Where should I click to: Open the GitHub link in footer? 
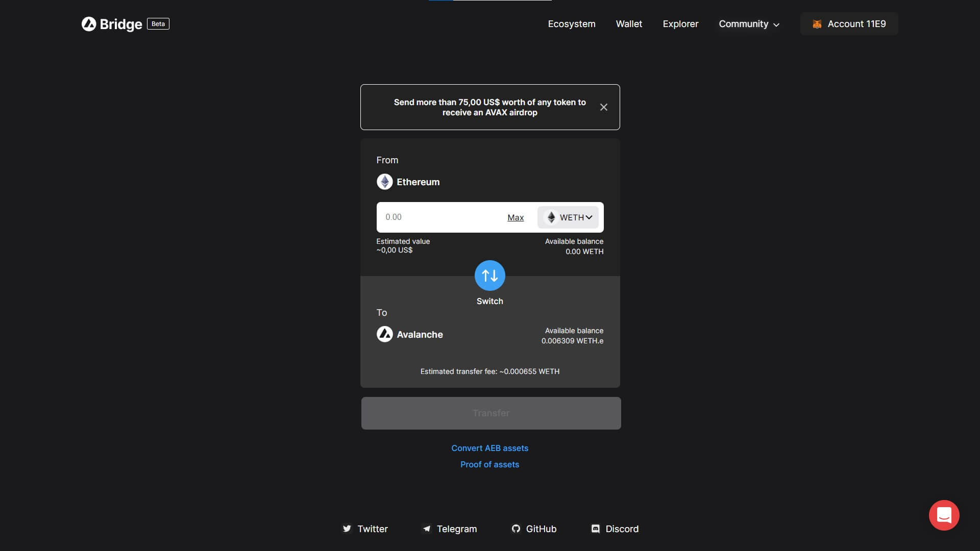tap(534, 529)
